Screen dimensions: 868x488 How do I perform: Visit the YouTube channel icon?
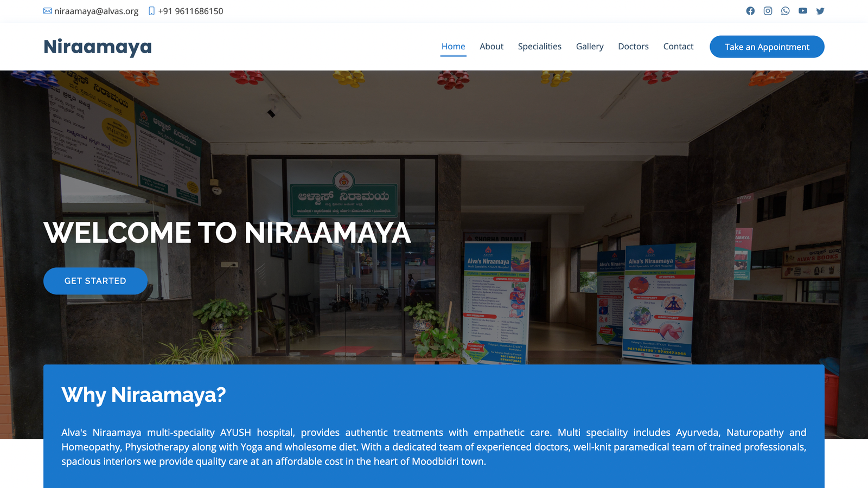coord(803,11)
